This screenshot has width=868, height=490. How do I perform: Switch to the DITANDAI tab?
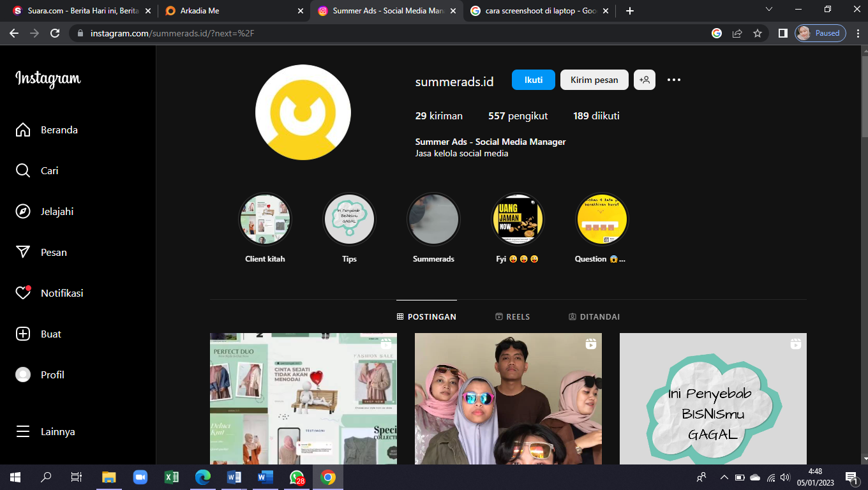click(x=594, y=317)
